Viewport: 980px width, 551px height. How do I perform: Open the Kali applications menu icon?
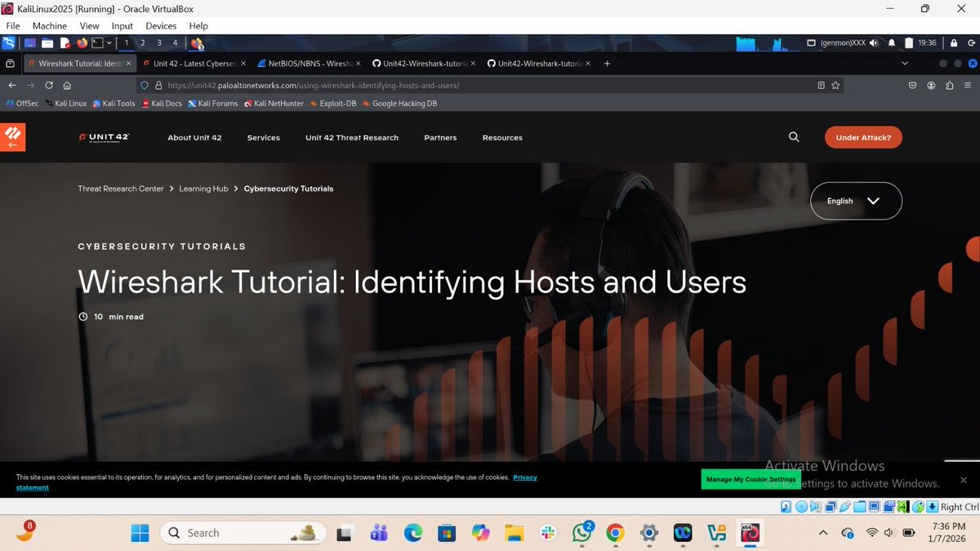tap(10, 42)
